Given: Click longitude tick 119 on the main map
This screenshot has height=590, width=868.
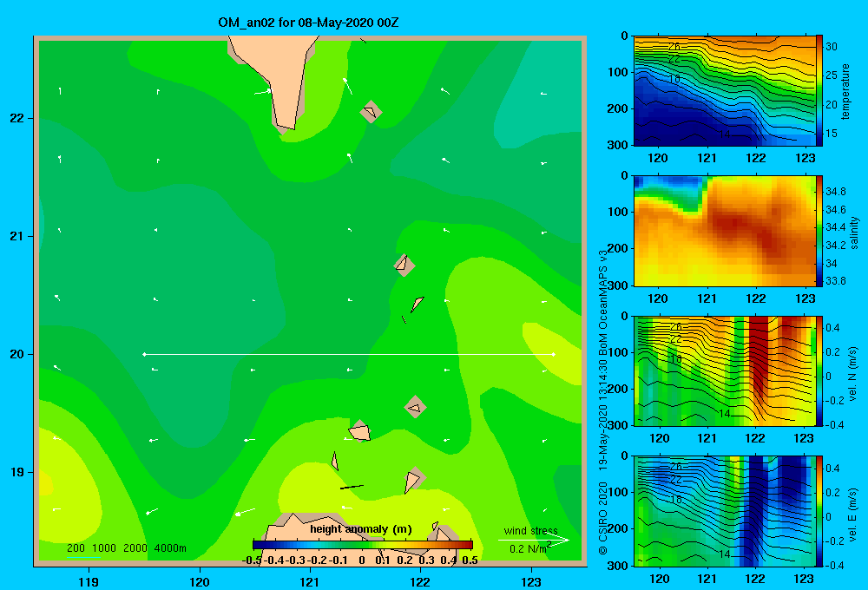Looking at the screenshot, I should [89, 581].
